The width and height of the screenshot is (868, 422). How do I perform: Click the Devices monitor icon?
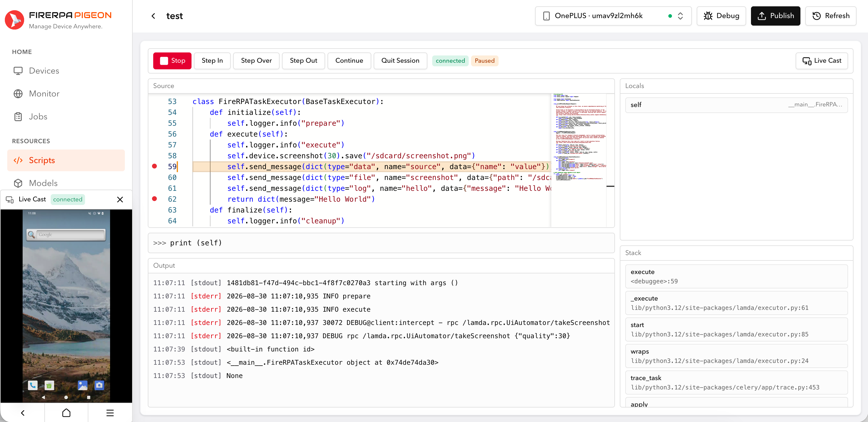(18, 71)
